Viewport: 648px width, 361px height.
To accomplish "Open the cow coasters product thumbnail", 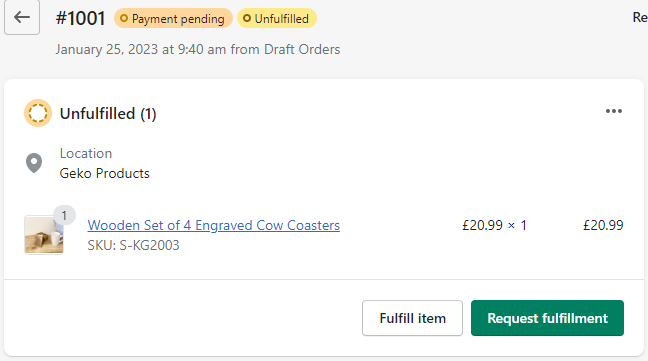I will (44, 235).
